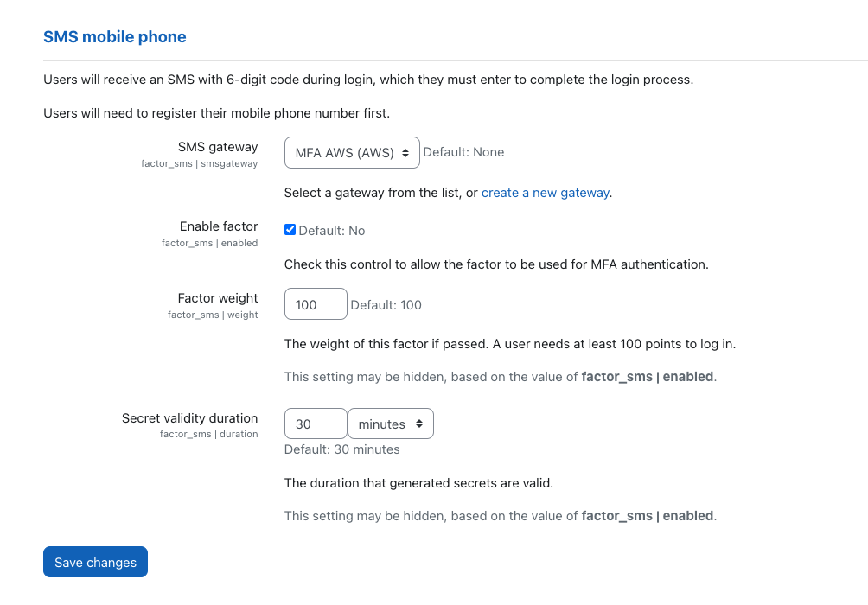Click factor_sms | enabled under Enable factor label
The height and width of the screenshot is (605, 868).
pyautogui.click(x=209, y=243)
